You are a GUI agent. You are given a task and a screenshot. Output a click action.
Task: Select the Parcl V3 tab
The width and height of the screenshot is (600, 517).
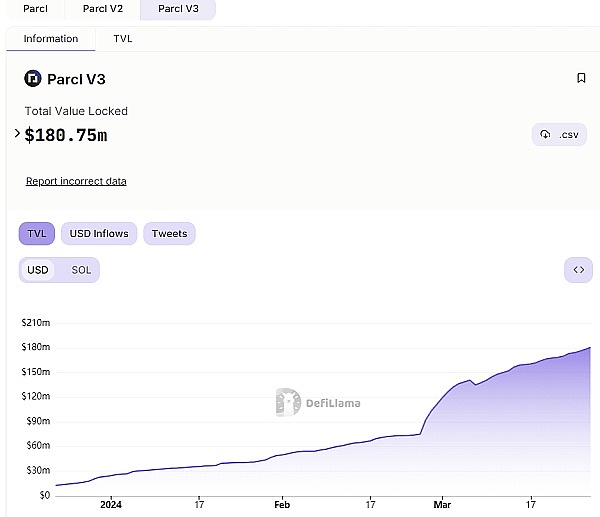click(178, 8)
